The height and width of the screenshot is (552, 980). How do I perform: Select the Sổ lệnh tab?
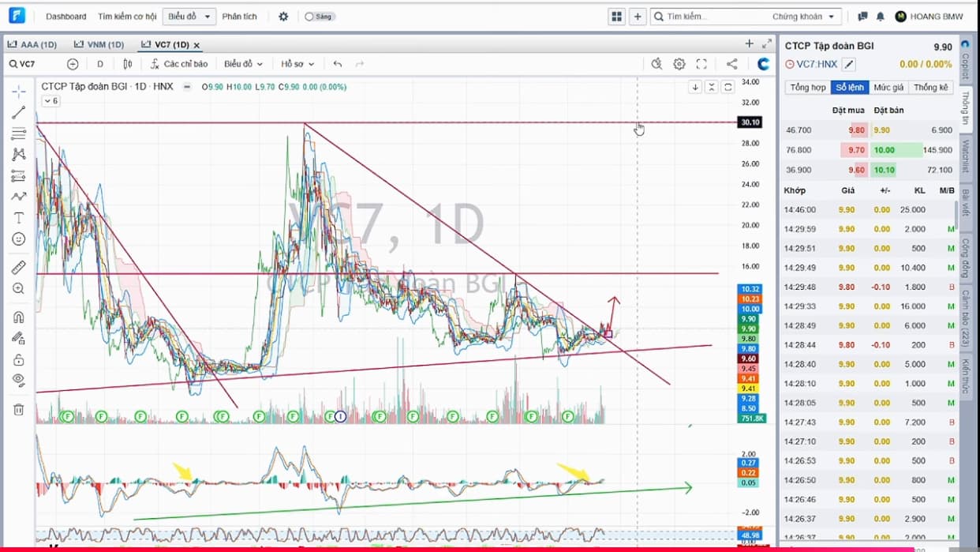[850, 87]
